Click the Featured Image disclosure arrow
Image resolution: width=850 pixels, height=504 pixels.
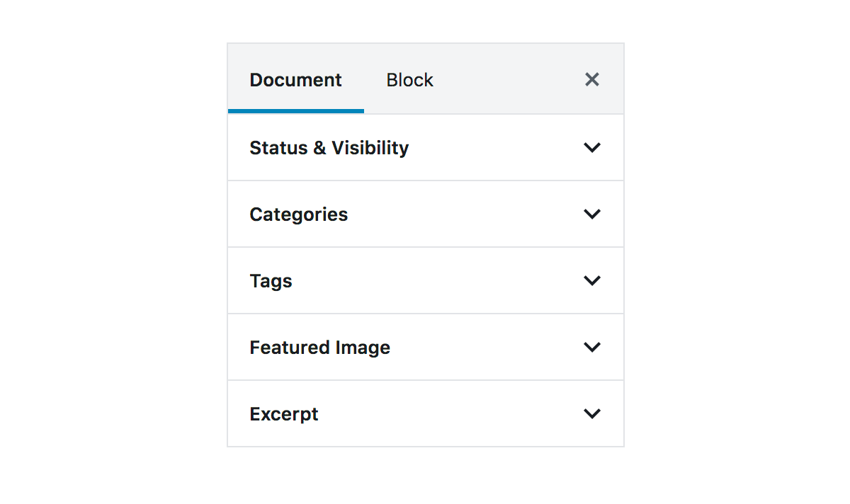[x=592, y=347]
